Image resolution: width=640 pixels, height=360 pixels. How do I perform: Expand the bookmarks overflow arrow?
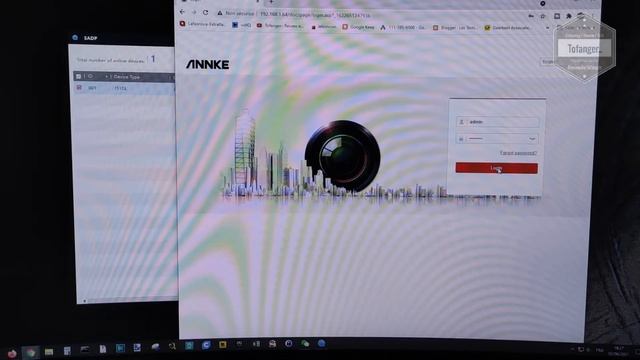(x=547, y=28)
